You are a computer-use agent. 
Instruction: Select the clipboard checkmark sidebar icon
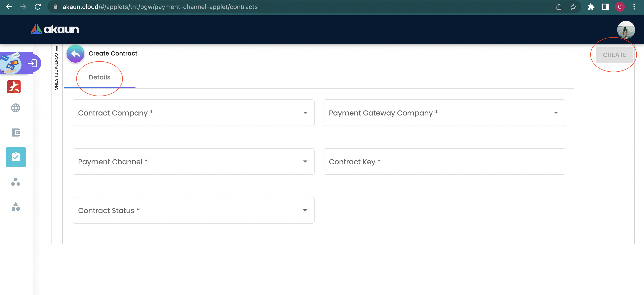coord(16,157)
